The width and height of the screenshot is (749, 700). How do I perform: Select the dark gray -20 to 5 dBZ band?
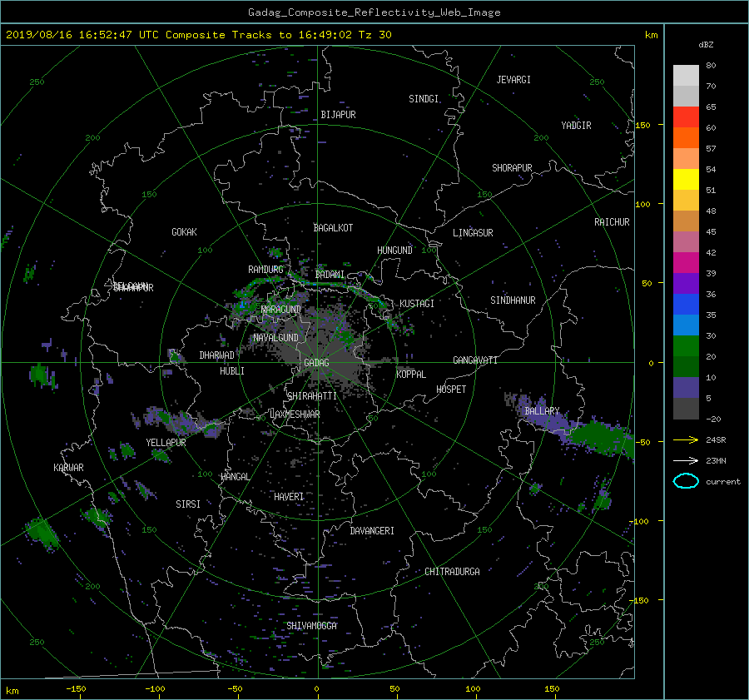coord(686,409)
